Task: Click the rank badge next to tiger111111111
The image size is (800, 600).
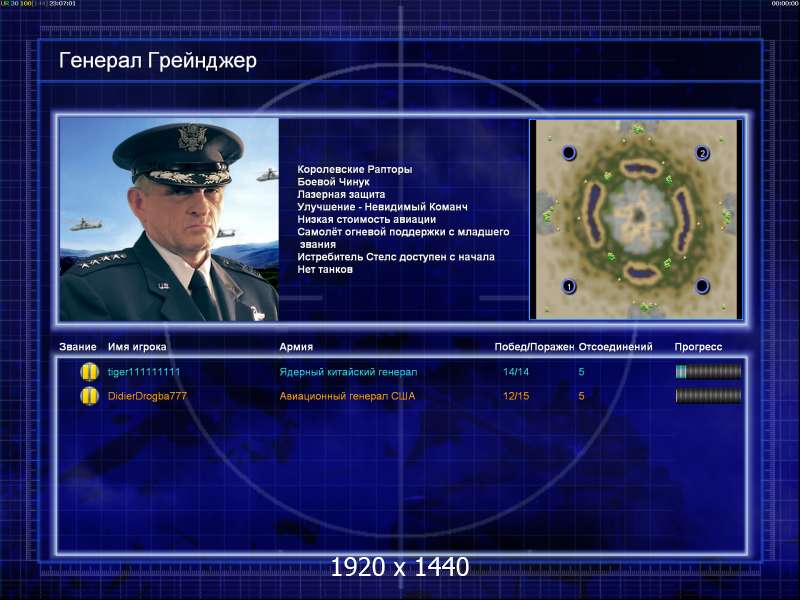Action: pos(89,372)
